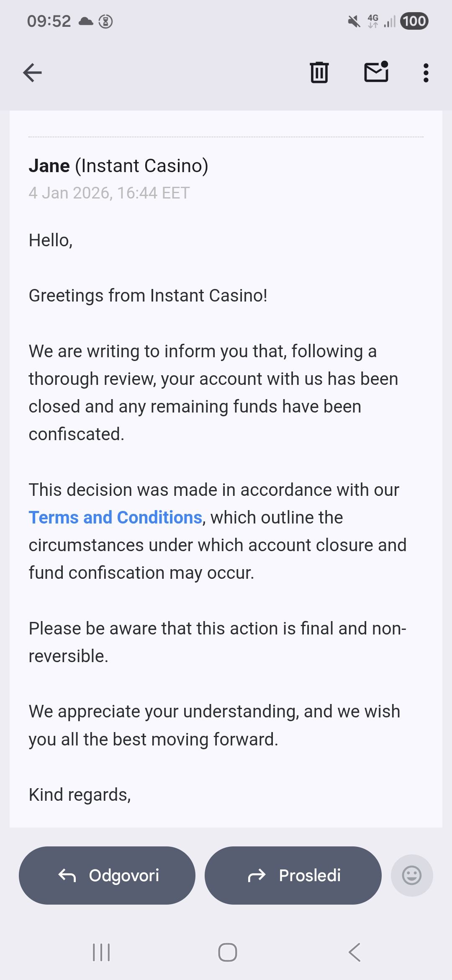Tap the sender name Jane
This screenshot has width=452, height=980.
coord(49,166)
